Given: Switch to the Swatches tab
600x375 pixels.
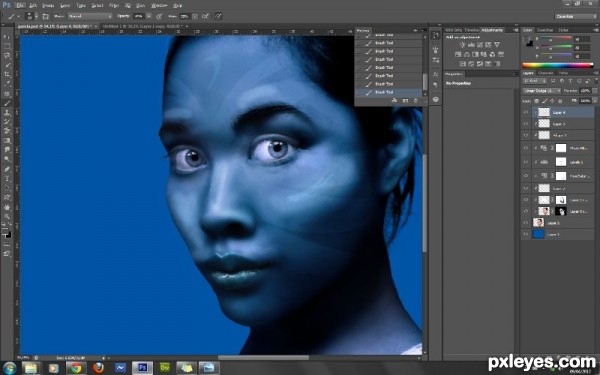Looking at the screenshot, I should point(545,30).
